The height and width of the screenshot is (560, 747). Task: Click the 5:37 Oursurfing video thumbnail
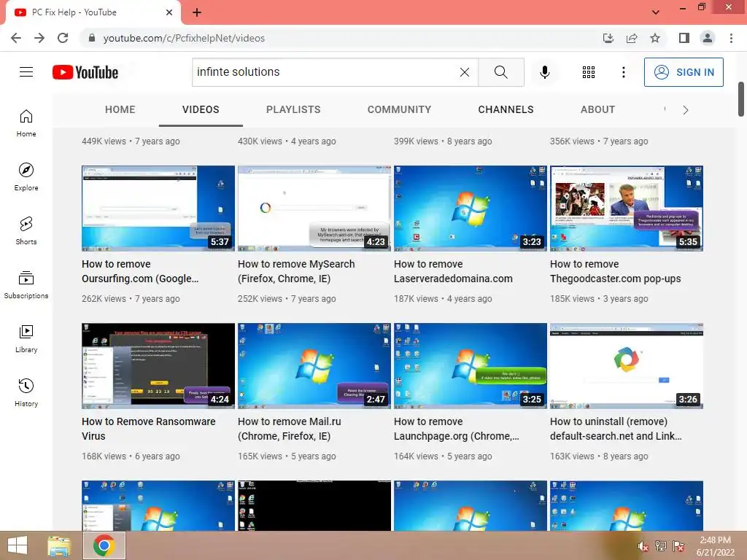coord(158,209)
